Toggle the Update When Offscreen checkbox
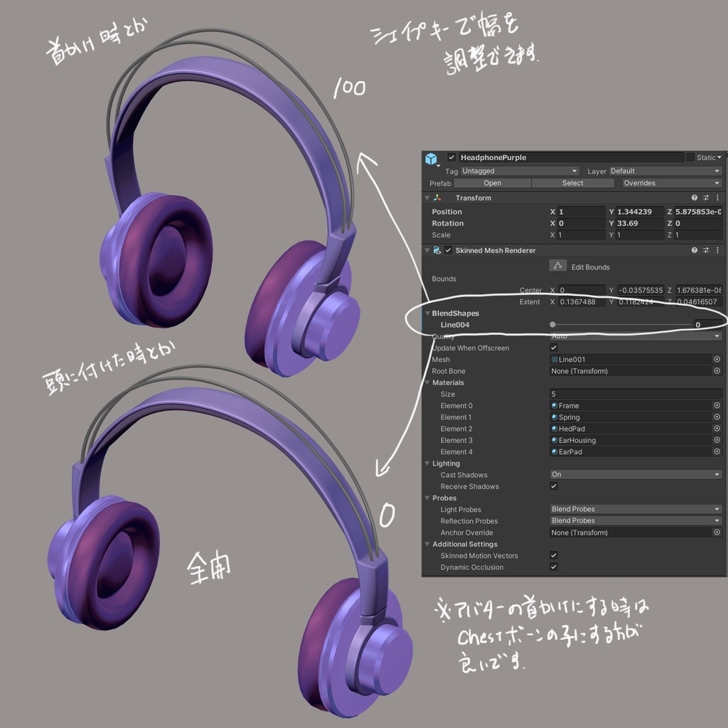 tap(554, 348)
